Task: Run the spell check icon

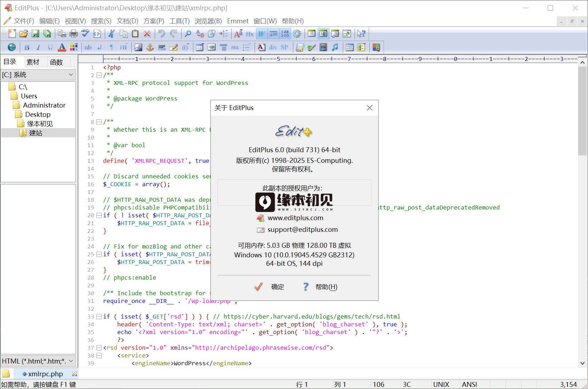Action: pyautogui.click(x=85, y=34)
